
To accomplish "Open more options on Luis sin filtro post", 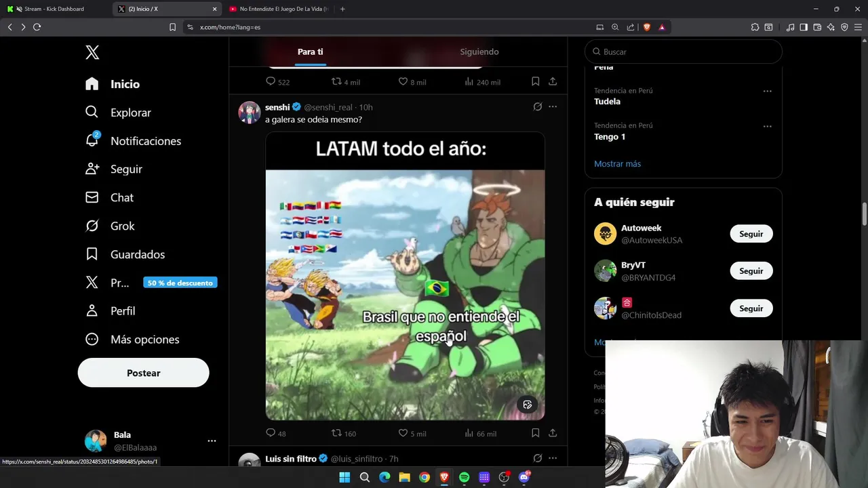I will pos(553,458).
